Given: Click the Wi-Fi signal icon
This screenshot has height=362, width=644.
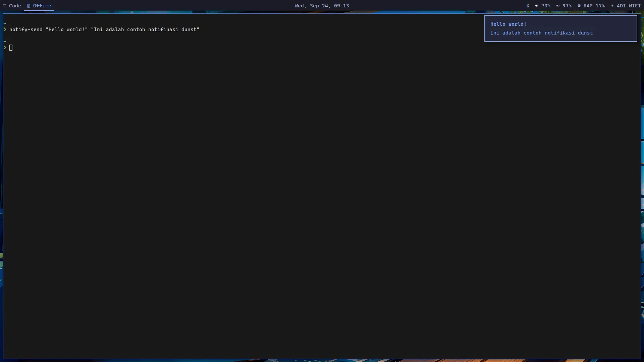Looking at the screenshot, I should [612, 6].
